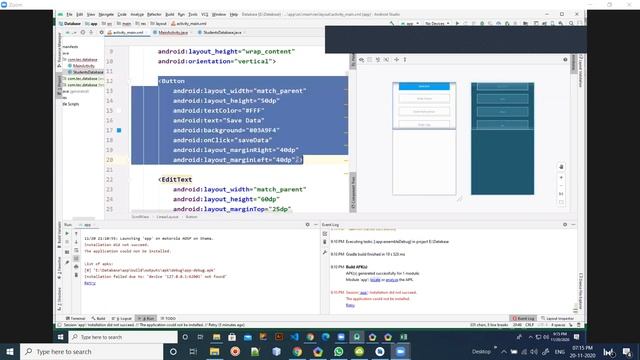The height and width of the screenshot is (360, 640).
Task: Open the app run configuration dropdown
Action: [410, 24]
